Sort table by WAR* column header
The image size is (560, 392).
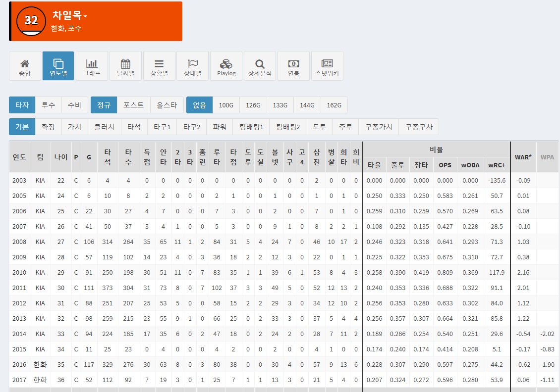pyautogui.click(x=523, y=157)
